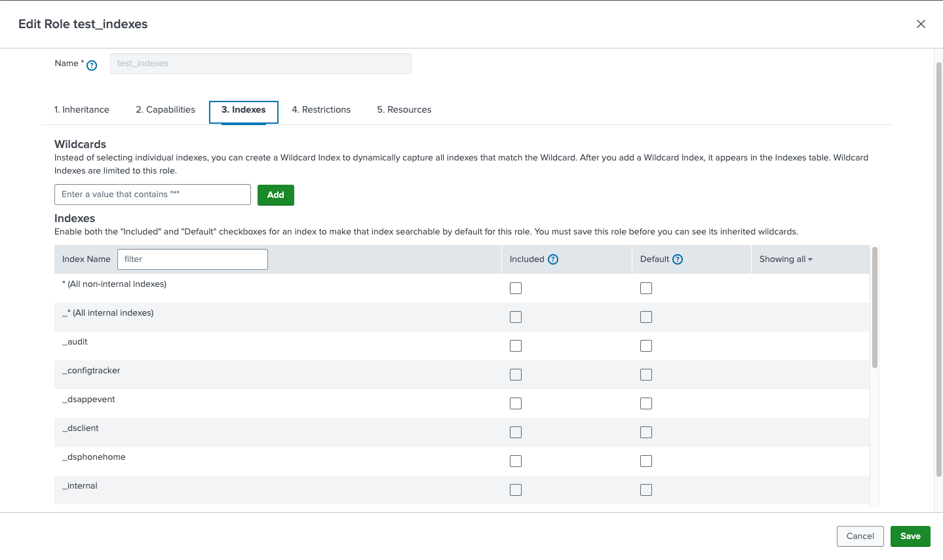The width and height of the screenshot is (943, 560).
Task: Check Default box for _audit index
Action: (x=646, y=346)
